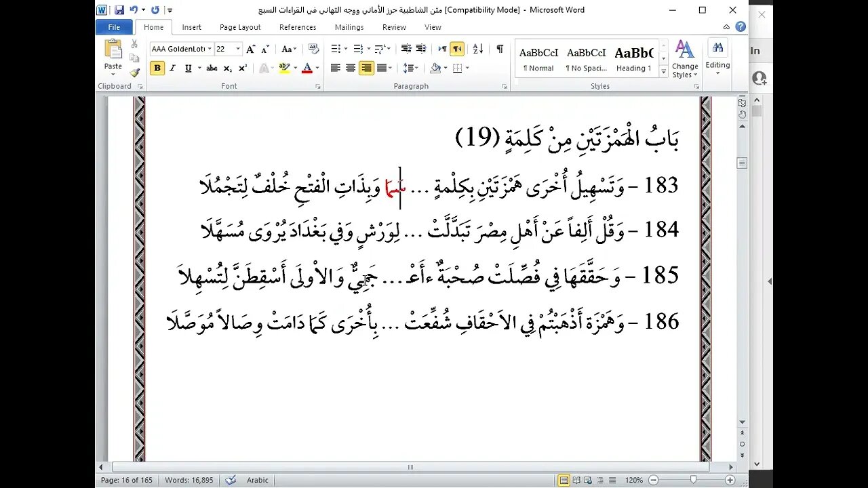This screenshot has height=488, width=868.
Task: Save the document from the quick access toolbar
Action: click(x=119, y=10)
